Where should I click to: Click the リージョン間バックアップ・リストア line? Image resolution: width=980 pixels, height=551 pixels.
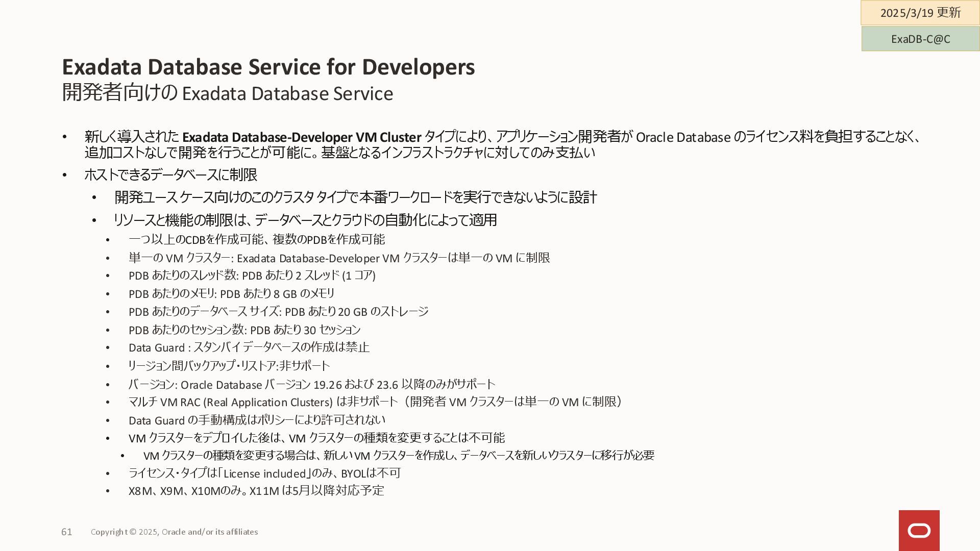pyautogui.click(x=229, y=366)
